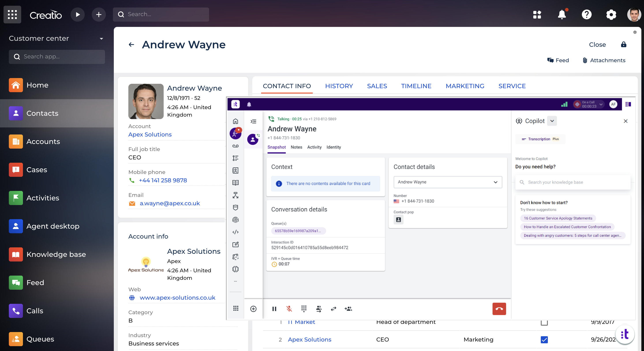Run a process with the play button
Viewport: 644px width, 351px height.
point(77,15)
